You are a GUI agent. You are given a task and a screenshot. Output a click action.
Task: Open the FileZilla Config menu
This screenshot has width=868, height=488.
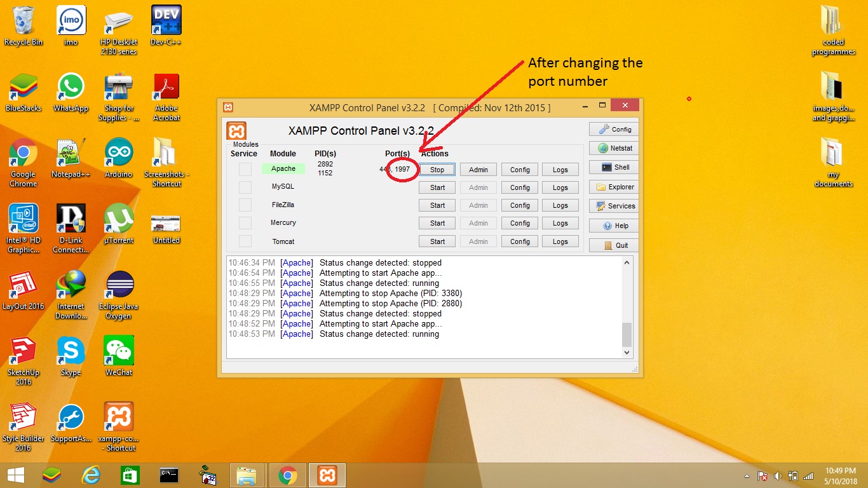(x=520, y=205)
